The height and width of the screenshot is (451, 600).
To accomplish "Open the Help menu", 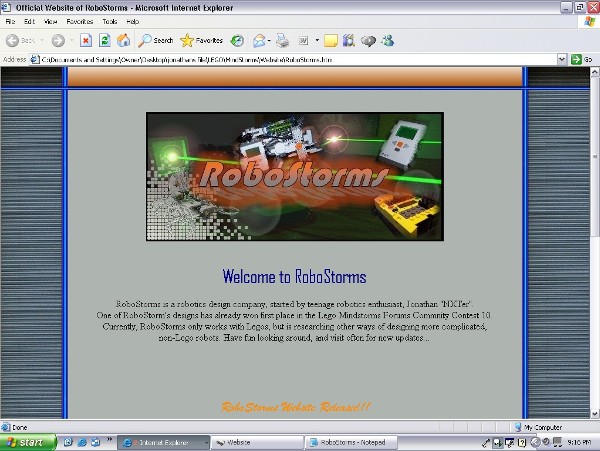I will coord(132,21).
